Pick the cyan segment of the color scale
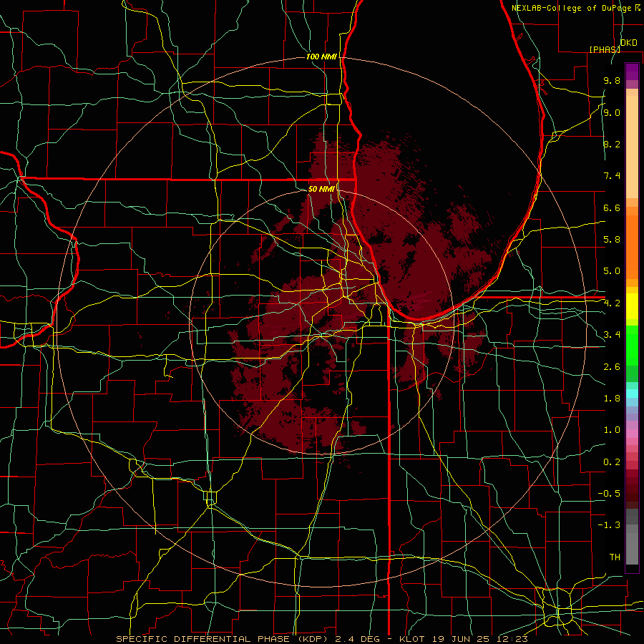This screenshot has height=644, width=644. [x=632, y=394]
